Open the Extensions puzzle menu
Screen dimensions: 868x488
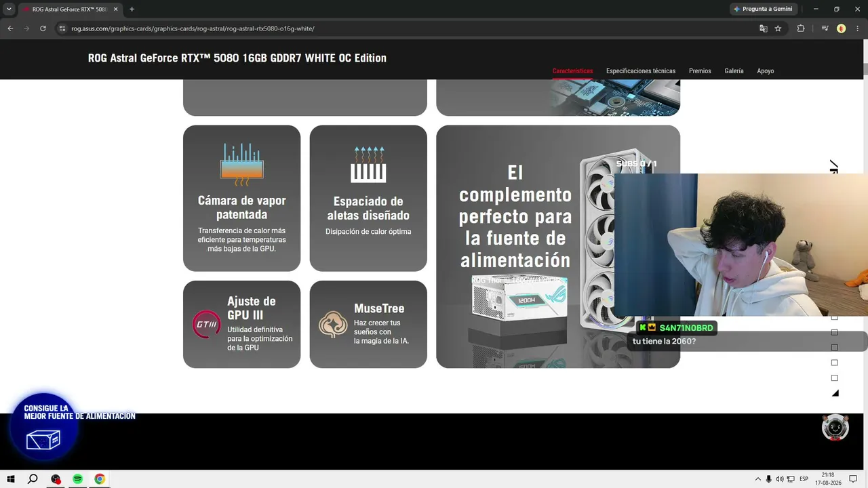tap(801, 28)
